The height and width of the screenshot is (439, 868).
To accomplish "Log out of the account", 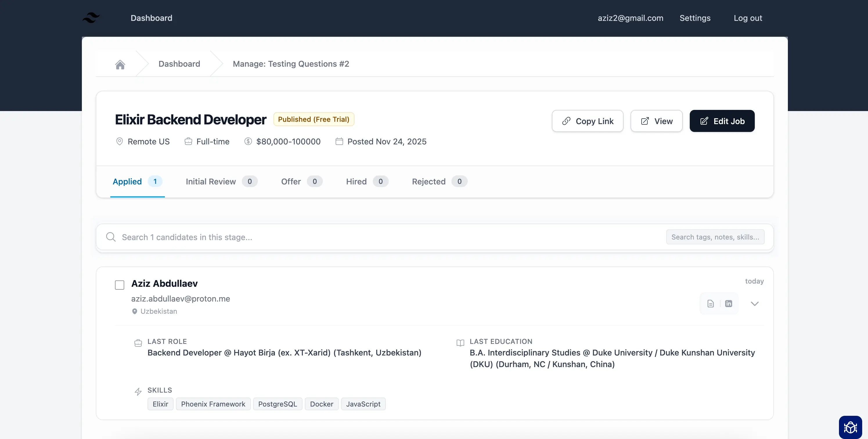I will 748,18.
